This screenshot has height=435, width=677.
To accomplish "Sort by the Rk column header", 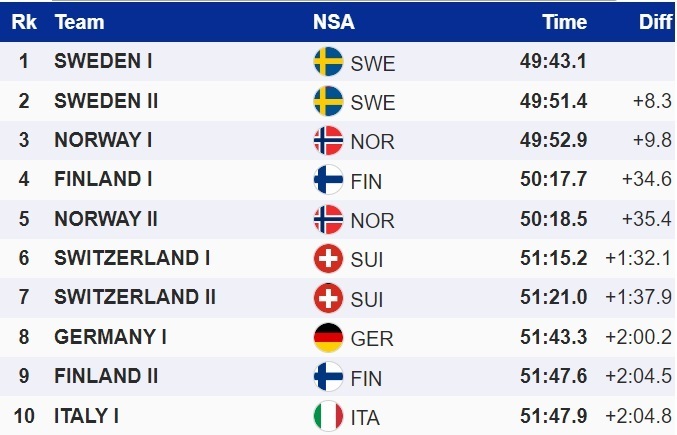I will point(23,22).
